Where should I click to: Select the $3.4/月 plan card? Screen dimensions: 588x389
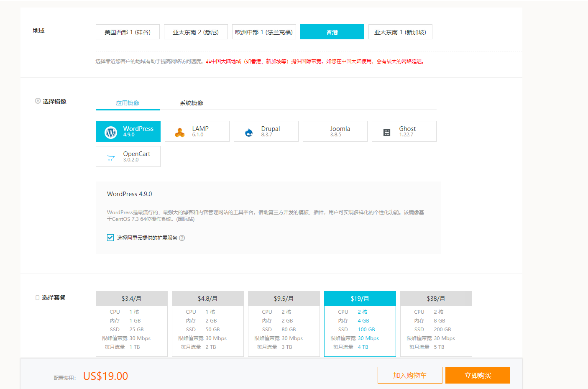[x=132, y=324]
